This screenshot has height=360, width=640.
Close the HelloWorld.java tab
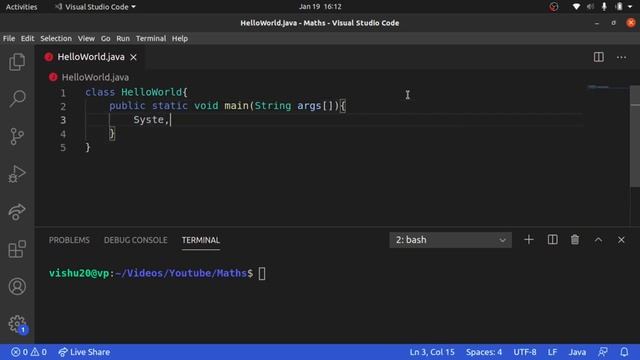133,58
